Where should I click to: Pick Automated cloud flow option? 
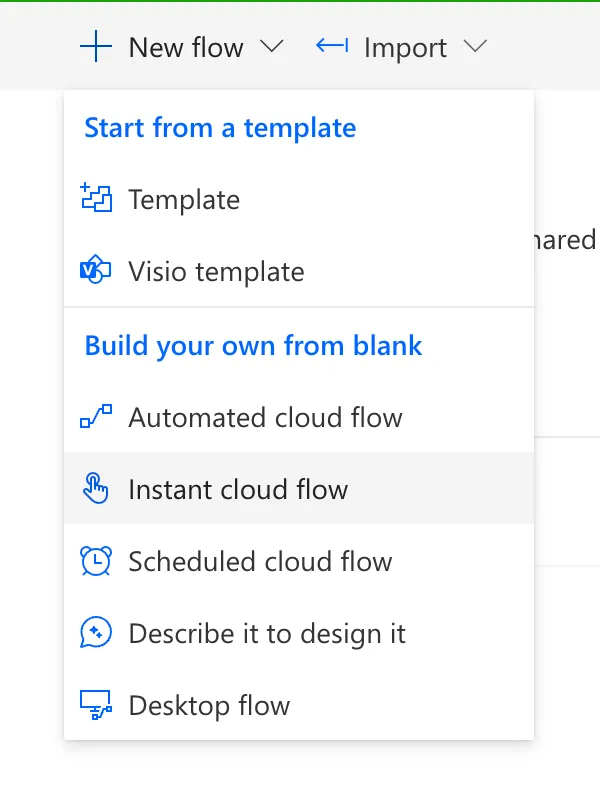(x=265, y=417)
